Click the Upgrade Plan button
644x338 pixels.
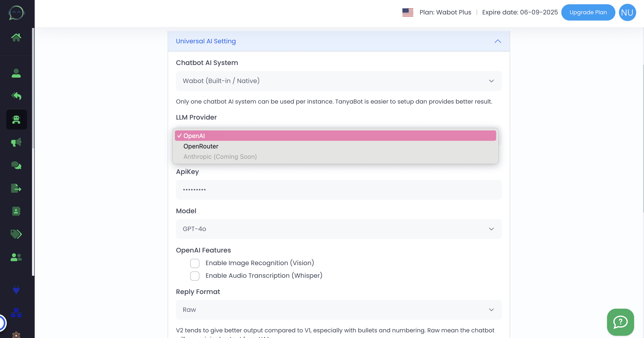click(588, 12)
